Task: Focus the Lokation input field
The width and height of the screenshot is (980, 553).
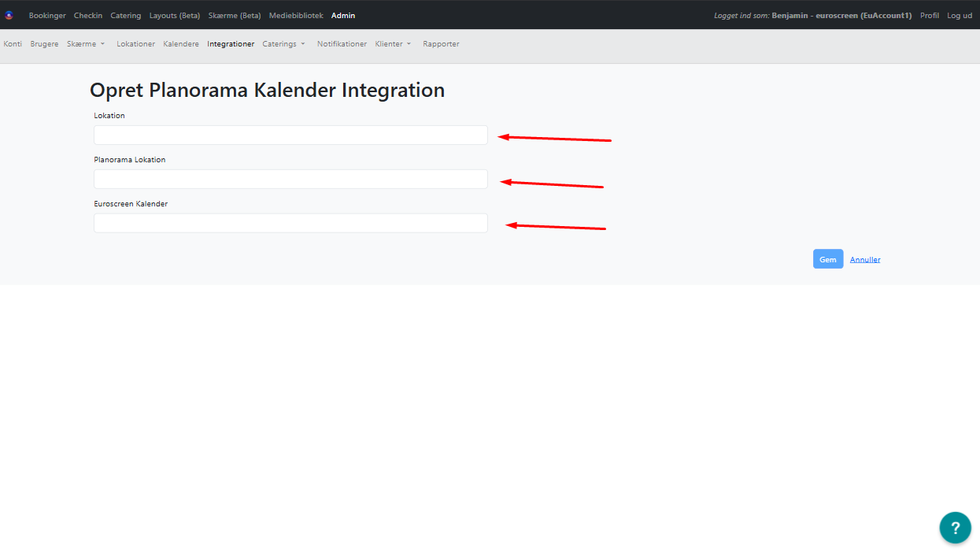Action: click(290, 135)
